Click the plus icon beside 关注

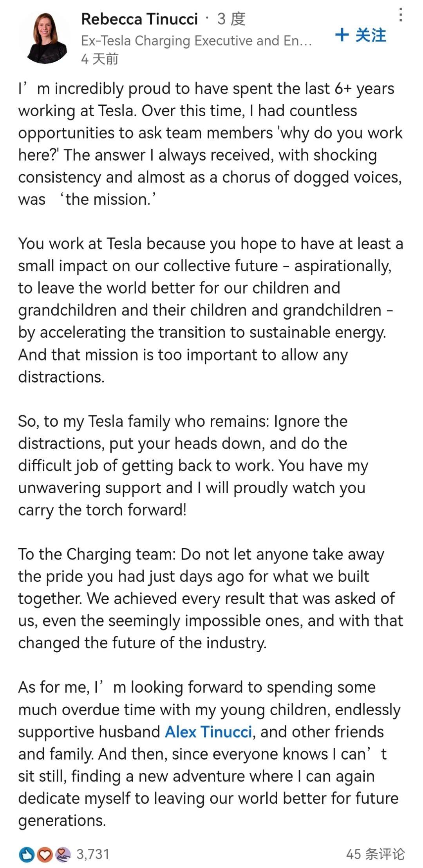[x=342, y=35]
